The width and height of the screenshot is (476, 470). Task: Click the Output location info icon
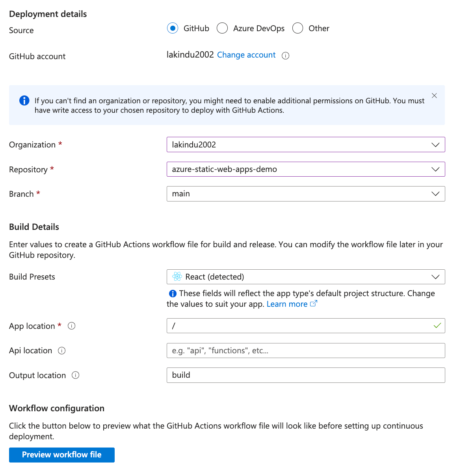click(x=76, y=375)
